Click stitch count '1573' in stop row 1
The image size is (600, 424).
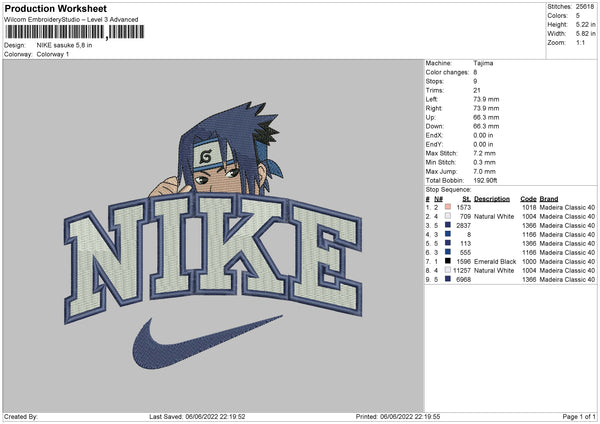463,207
